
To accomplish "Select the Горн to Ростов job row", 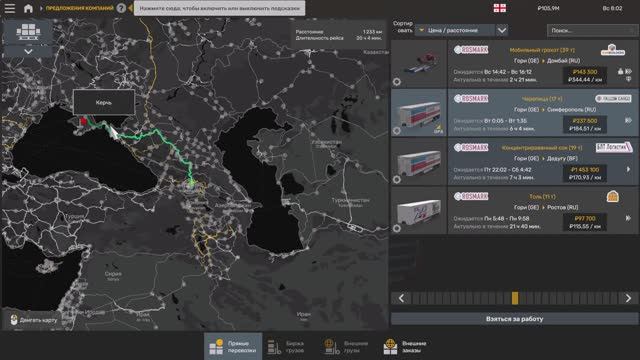I will (543, 211).
